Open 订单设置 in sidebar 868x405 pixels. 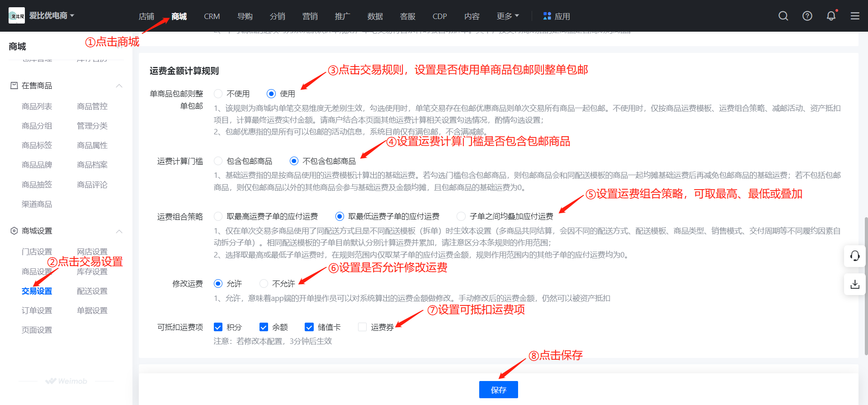[37, 310]
